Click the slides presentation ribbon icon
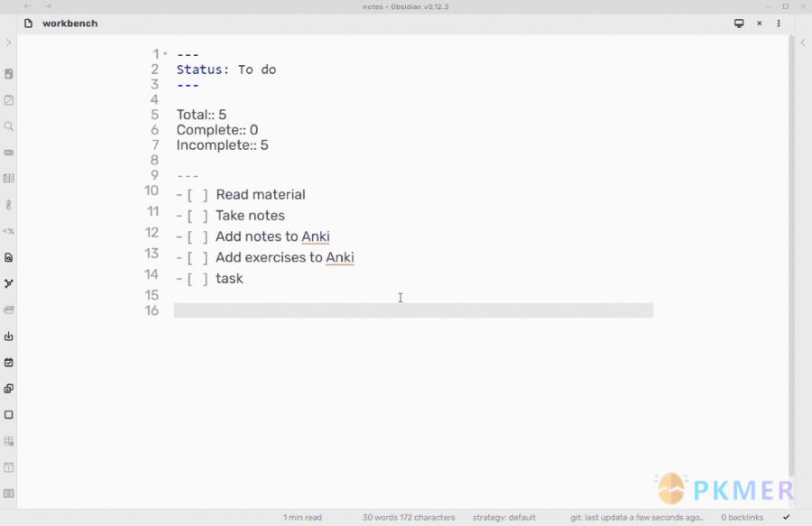The image size is (812, 526). pos(9,152)
